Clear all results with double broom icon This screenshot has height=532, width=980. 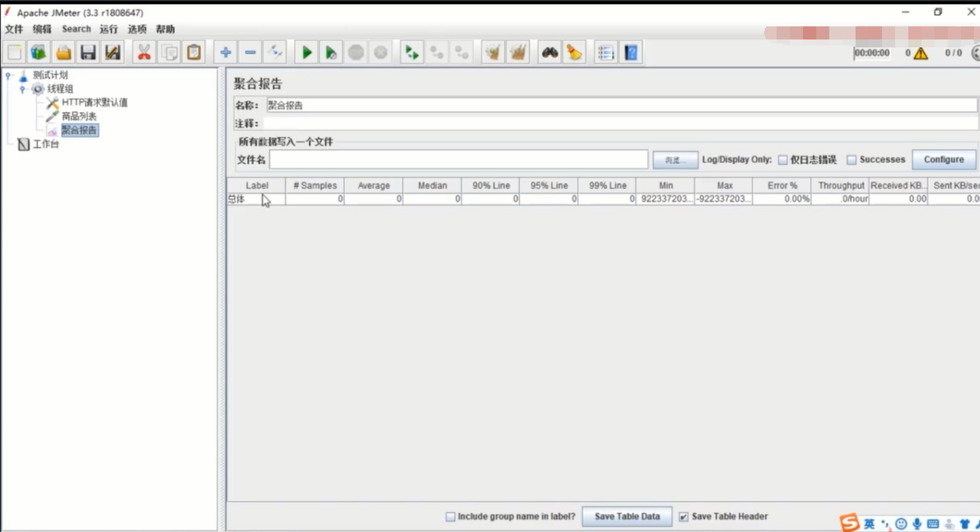(x=518, y=53)
